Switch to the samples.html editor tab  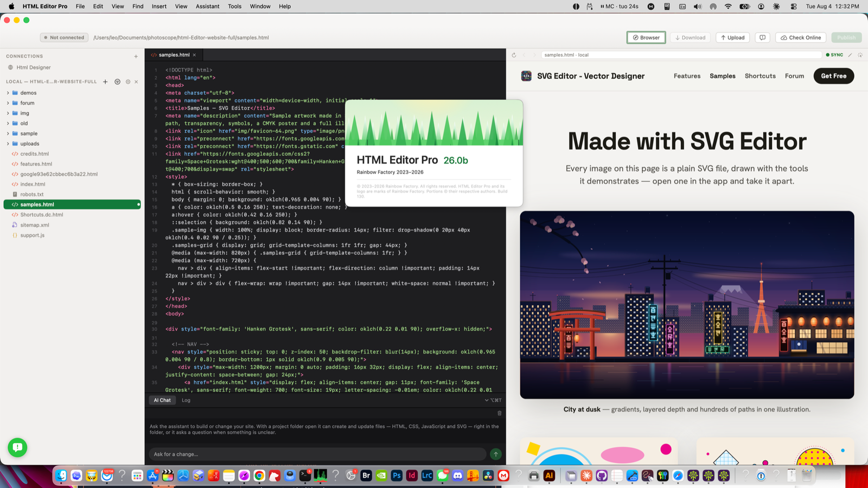[174, 55]
